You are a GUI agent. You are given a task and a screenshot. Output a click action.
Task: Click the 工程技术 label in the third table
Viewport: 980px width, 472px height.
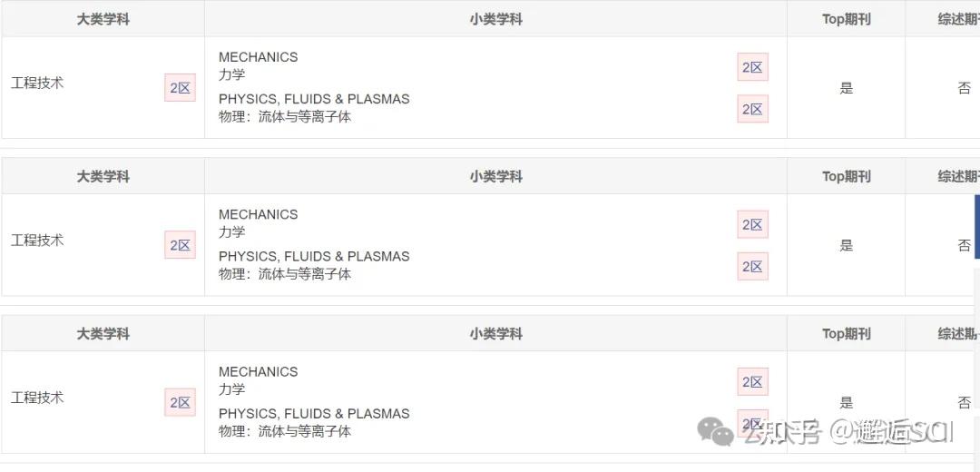pyautogui.click(x=37, y=398)
